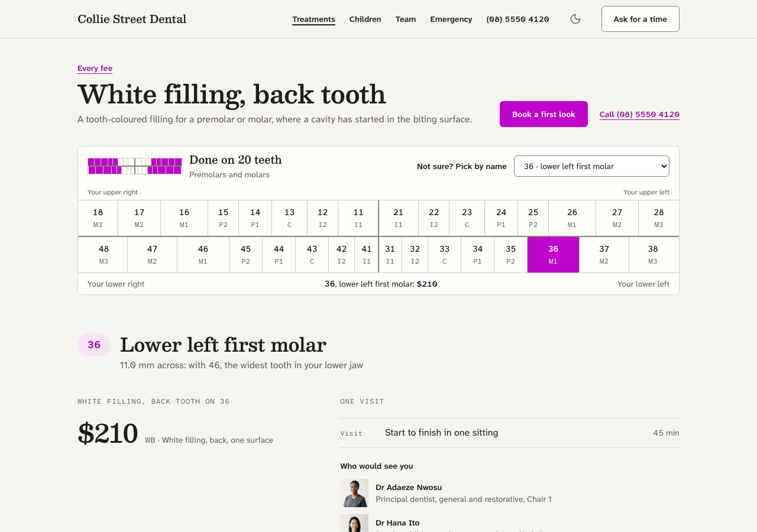This screenshot has width=757, height=532.
Task: Follow the Call (08) 5550 4120 link
Action: tap(639, 114)
